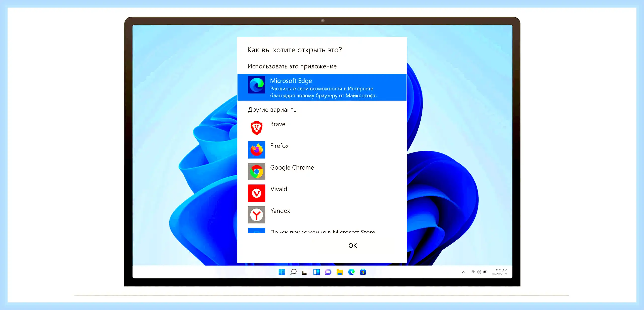644x310 pixels.
Task: Confirm selection with the OK button
Action: pyautogui.click(x=352, y=246)
